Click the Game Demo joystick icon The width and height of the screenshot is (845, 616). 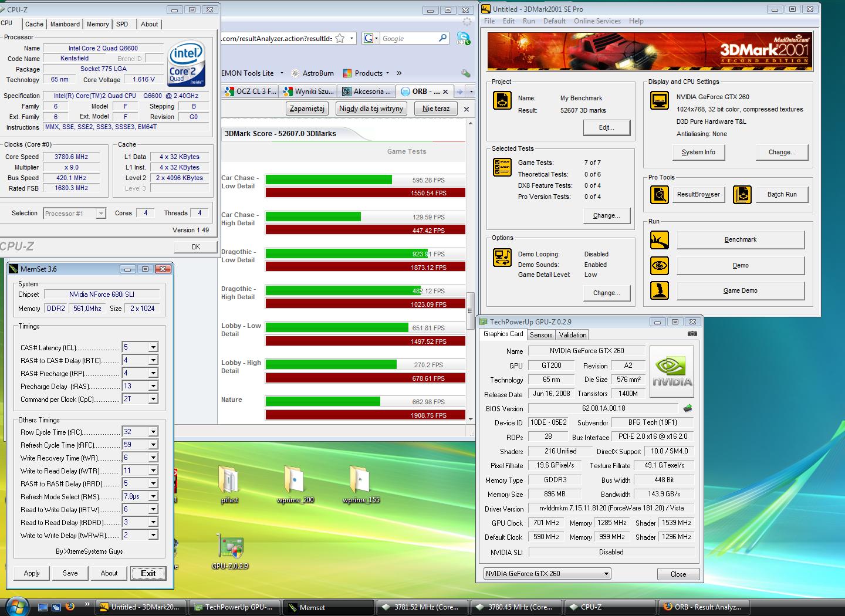point(660,290)
